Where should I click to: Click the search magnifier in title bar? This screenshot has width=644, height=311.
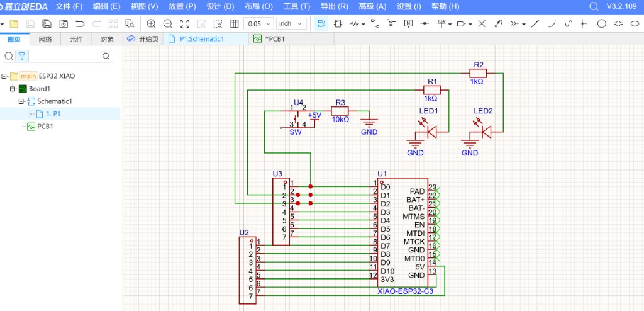click(x=594, y=6)
